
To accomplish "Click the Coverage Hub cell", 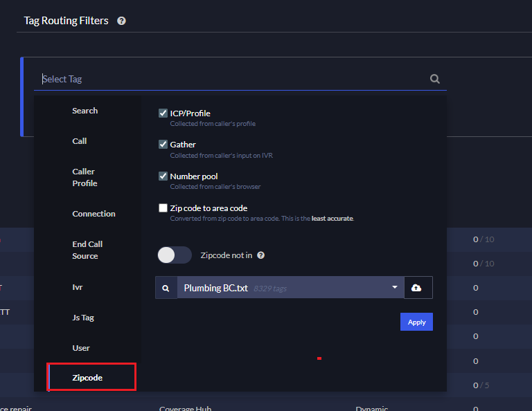I will coord(185,408).
